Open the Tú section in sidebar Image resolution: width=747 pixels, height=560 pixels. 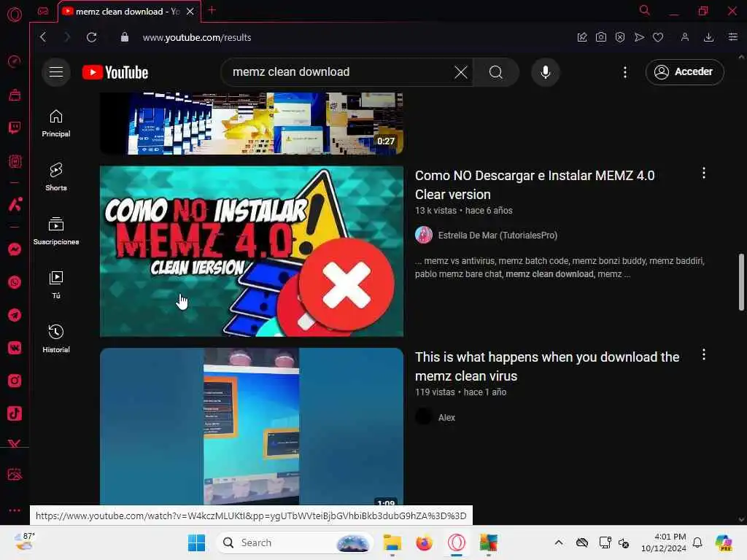55,285
